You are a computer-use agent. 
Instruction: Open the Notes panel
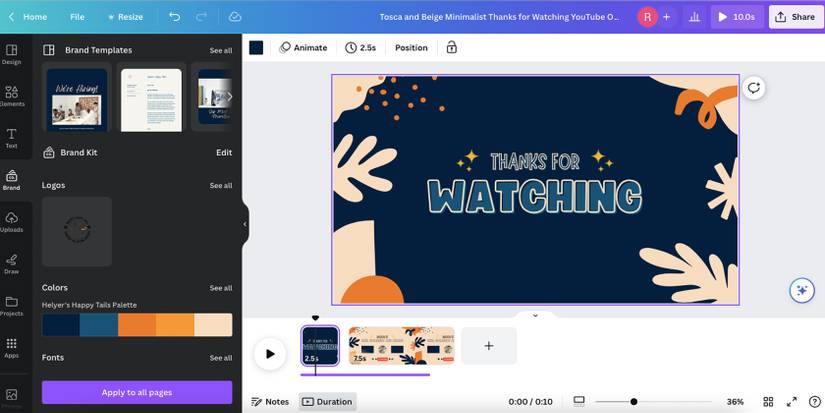tap(270, 402)
